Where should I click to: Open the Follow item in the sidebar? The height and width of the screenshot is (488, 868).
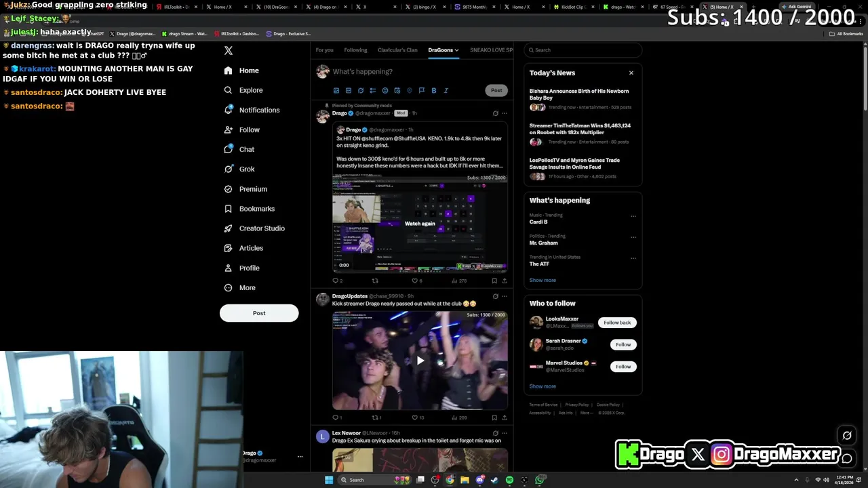coord(242,129)
